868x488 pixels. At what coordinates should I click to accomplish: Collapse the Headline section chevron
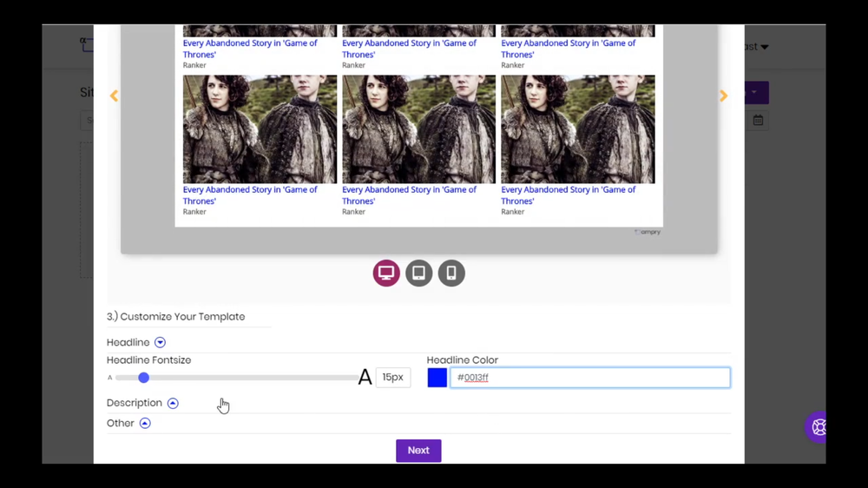(160, 342)
